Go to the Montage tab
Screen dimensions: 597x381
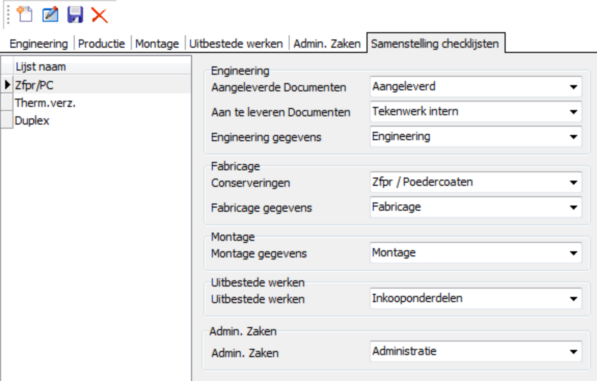point(157,44)
